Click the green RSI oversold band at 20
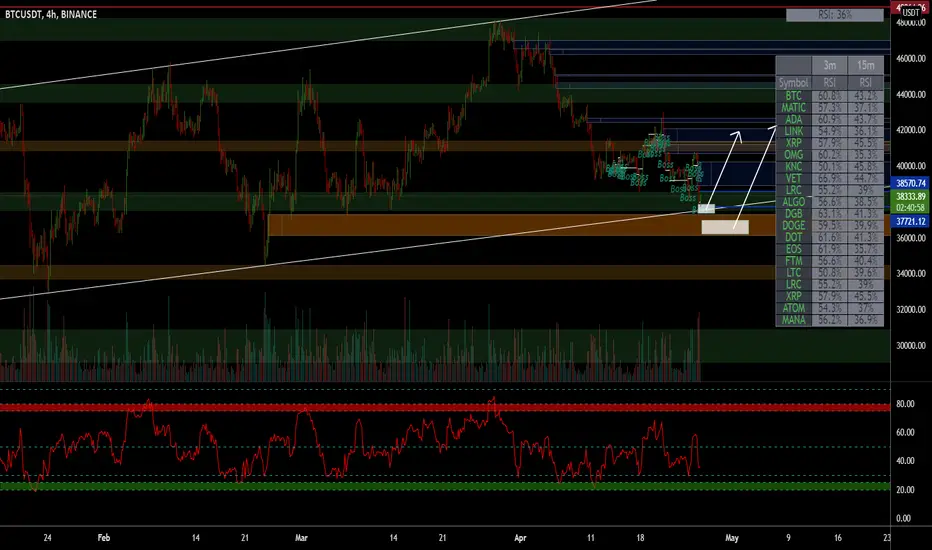932x550 pixels. point(445,486)
